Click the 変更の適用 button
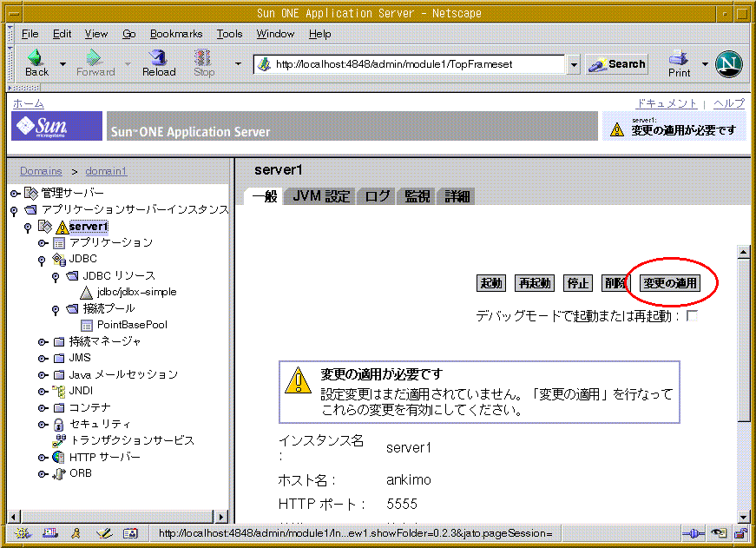The image size is (756, 548). 670,283
